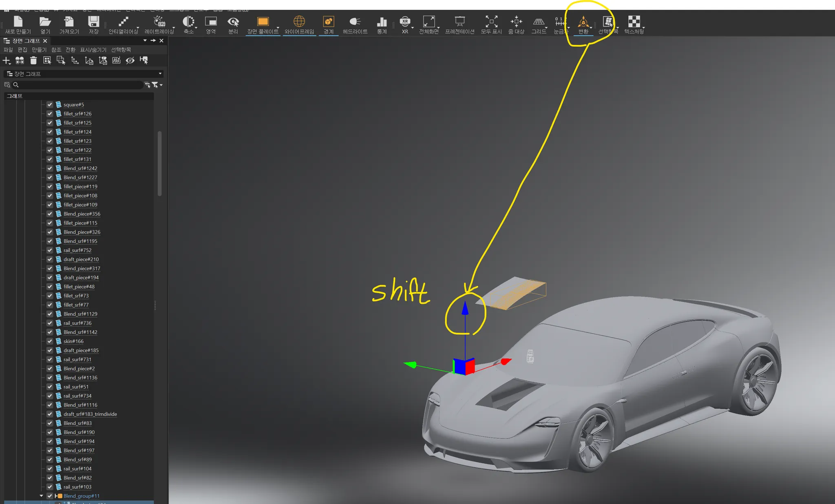Toggle the skin#166 node checkbox
835x504 pixels.
coord(50,341)
